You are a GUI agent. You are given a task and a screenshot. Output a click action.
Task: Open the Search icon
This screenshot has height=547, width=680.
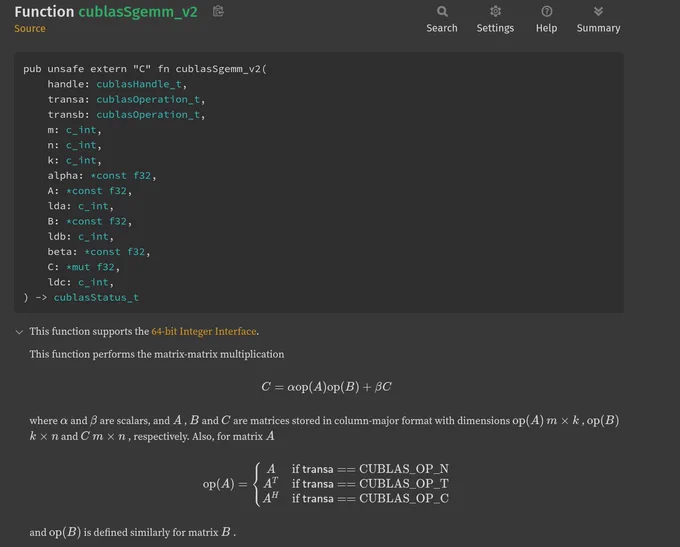point(442,11)
